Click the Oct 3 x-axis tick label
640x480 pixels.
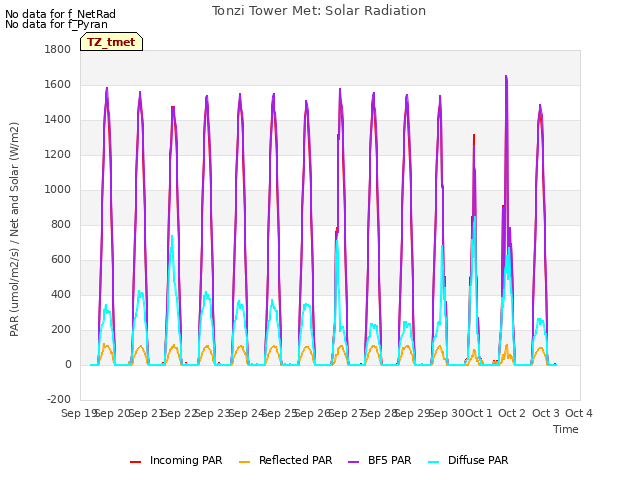pyautogui.click(x=546, y=413)
